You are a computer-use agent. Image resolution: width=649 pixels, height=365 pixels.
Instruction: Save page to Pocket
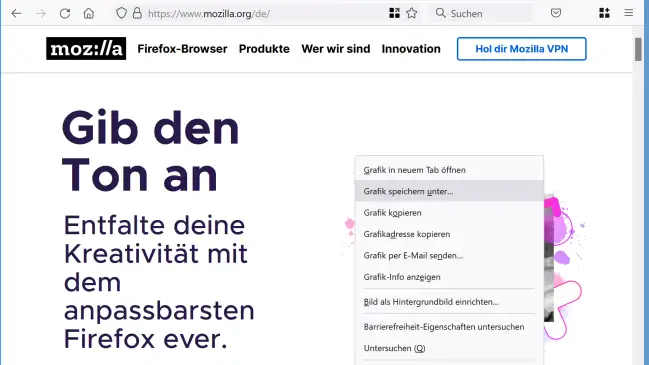pos(556,13)
